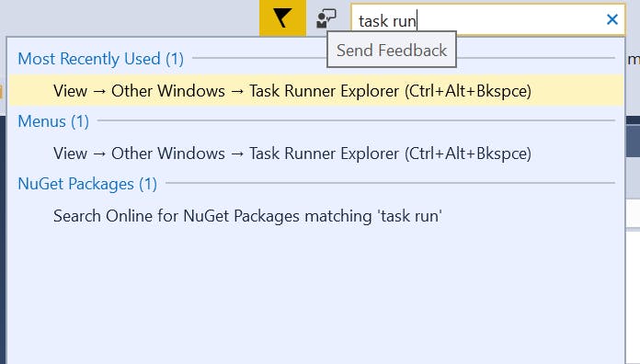Click the Send Feedback person icon

coord(326,18)
